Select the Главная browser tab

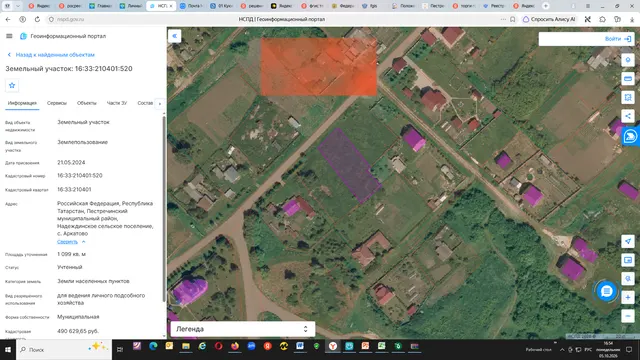tap(101, 6)
